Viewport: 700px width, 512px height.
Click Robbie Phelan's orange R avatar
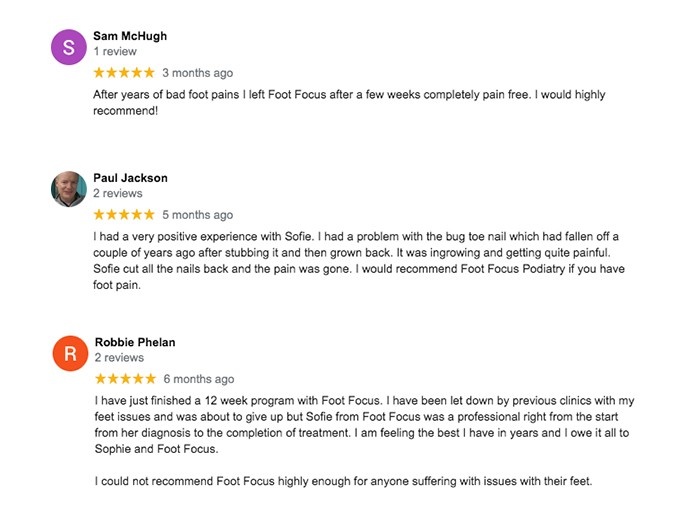pos(70,353)
